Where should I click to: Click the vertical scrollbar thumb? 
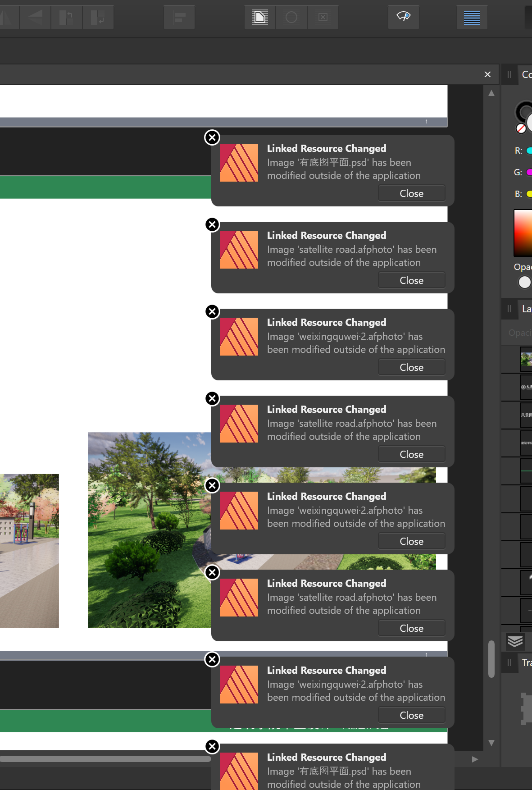491,659
